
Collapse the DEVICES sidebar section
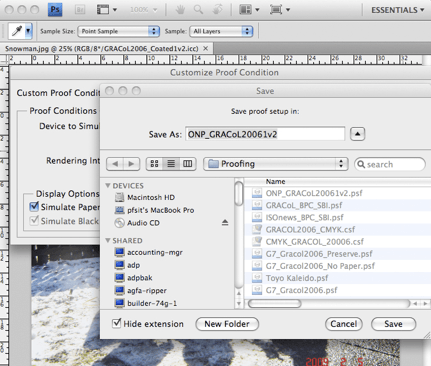pyautogui.click(x=108, y=185)
